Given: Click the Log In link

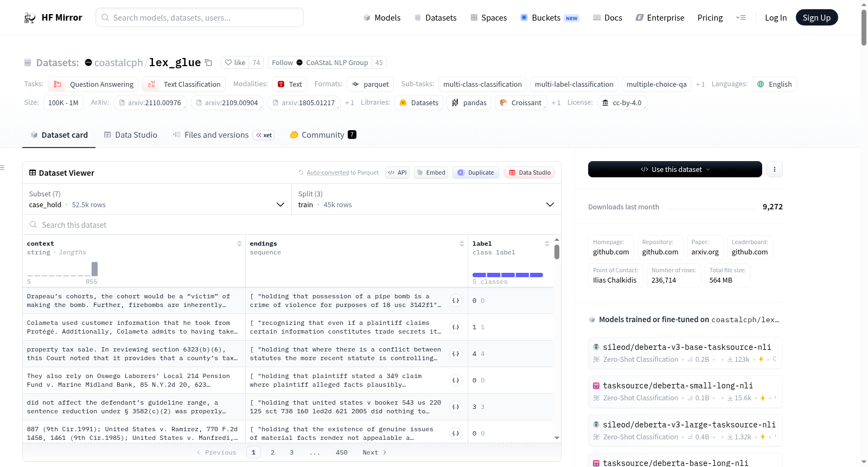Looking at the screenshot, I should (776, 18).
